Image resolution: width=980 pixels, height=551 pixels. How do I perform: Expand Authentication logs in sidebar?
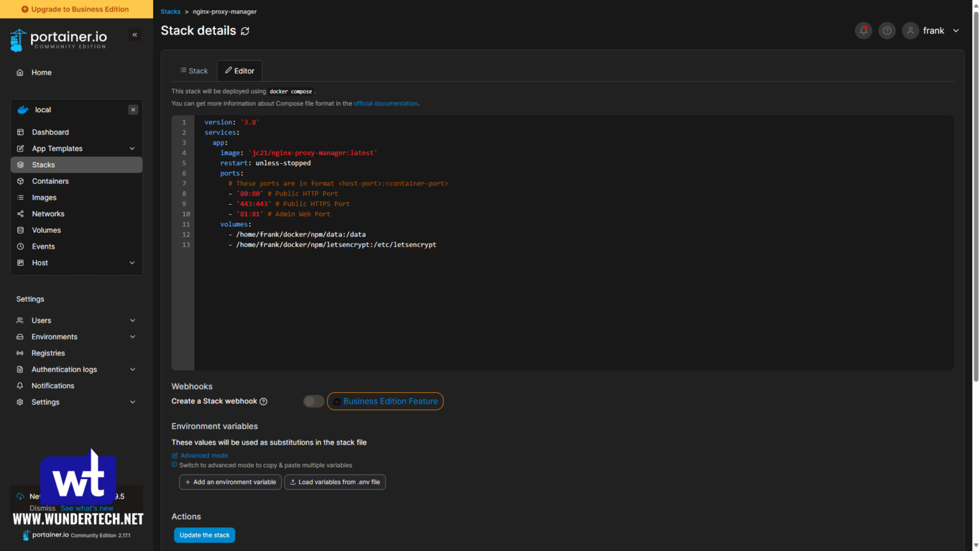pos(132,369)
